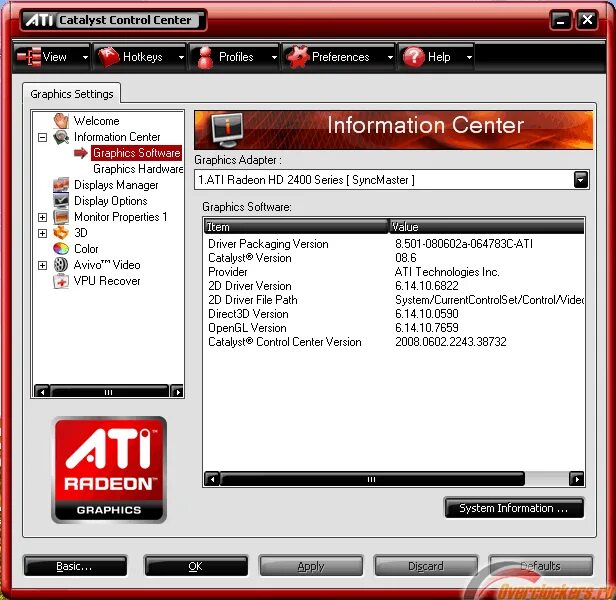Click the VPU Recover first-aid icon
Screen dimensions: 616x600
coord(61,281)
